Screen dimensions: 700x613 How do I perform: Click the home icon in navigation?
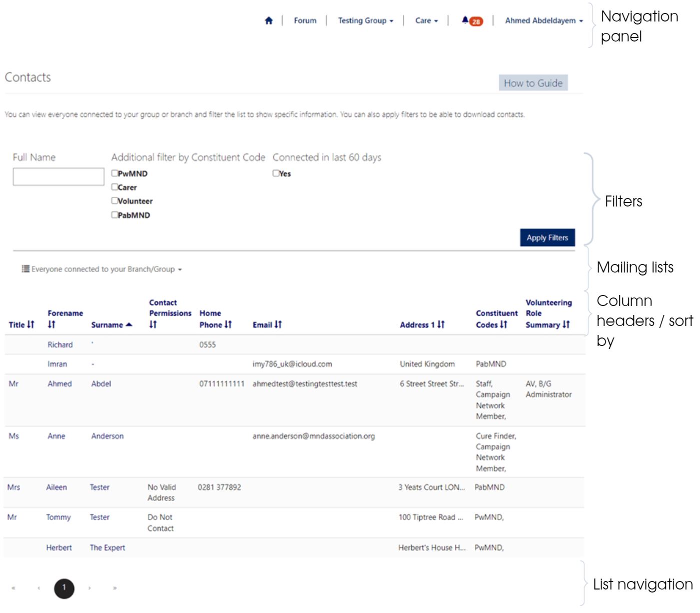click(269, 20)
